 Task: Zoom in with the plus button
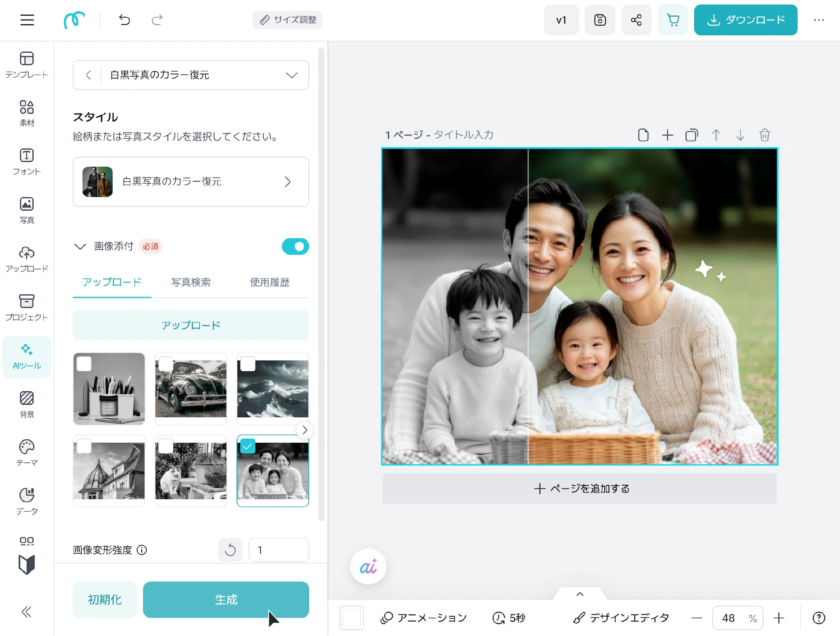click(779, 618)
